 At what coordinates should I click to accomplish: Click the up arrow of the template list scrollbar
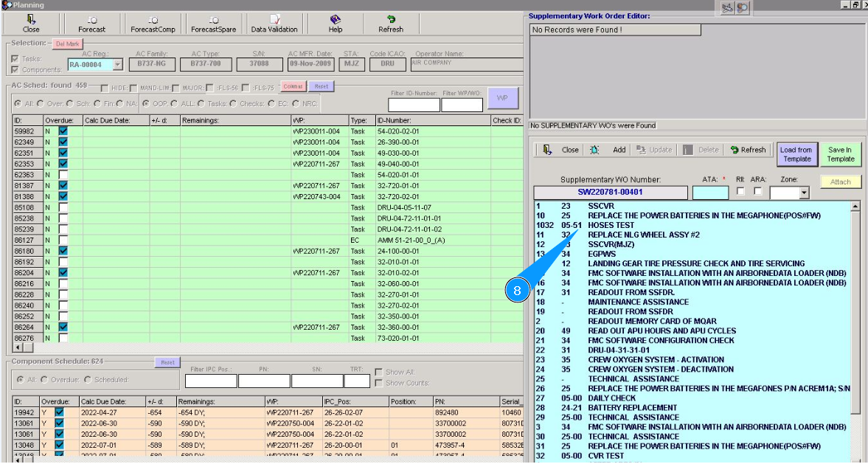point(855,206)
